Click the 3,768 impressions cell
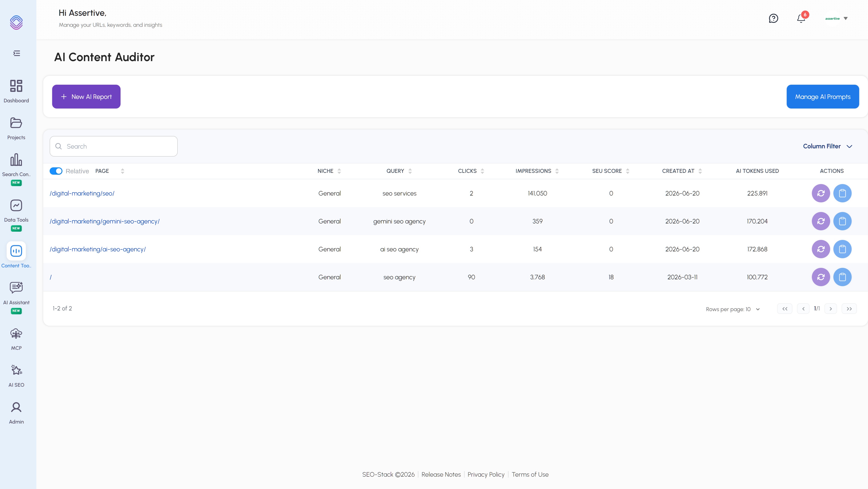 537,277
